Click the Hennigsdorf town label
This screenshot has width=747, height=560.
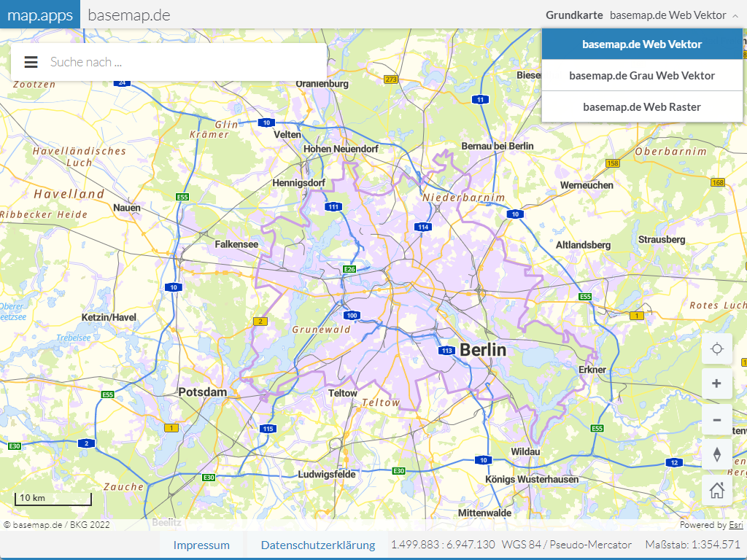point(298,183)
